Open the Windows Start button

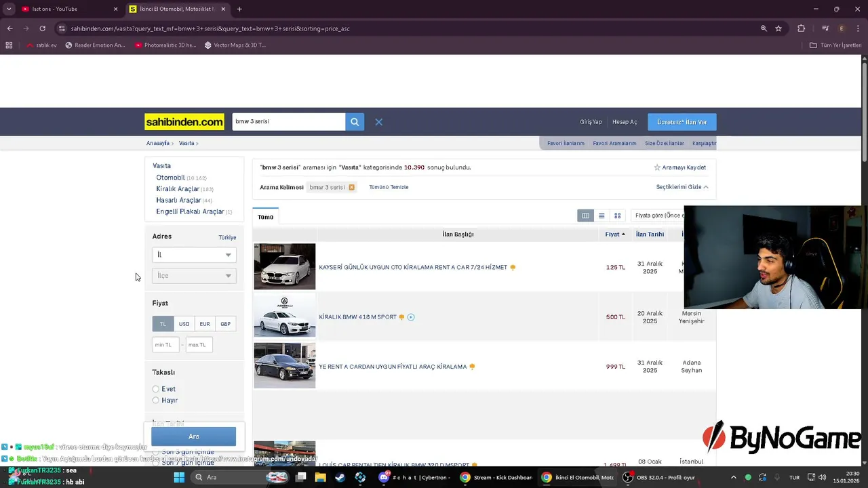tap(179, 477)
